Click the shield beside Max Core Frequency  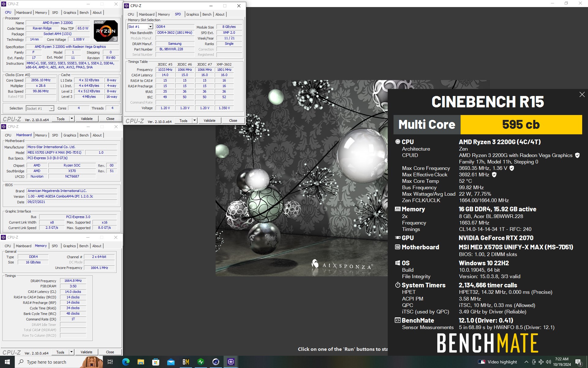pyautogui.click(x=512, y=168)
